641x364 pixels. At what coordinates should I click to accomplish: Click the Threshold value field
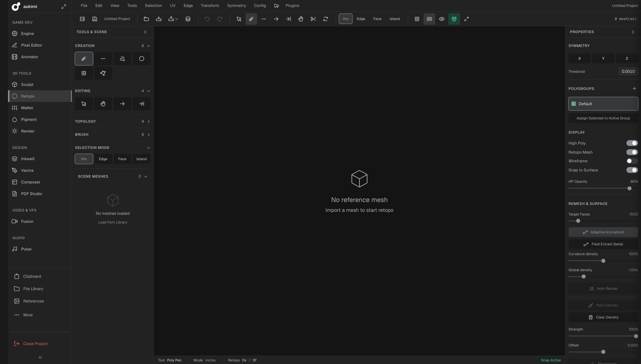[x=628, y=72]
